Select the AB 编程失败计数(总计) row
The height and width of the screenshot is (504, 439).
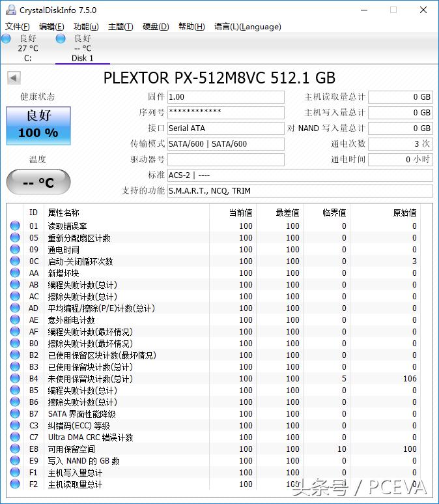[x=214, y=284]
